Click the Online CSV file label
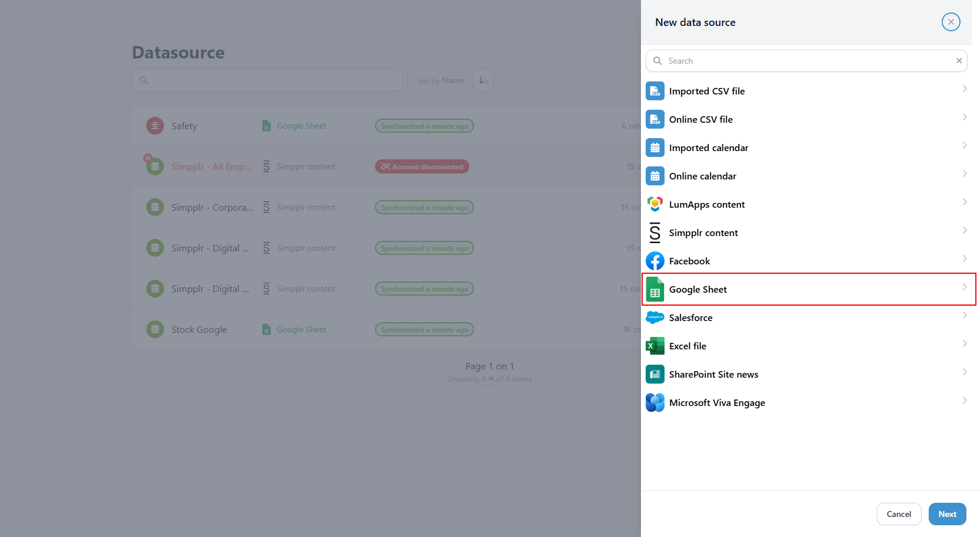This screenshot has height=537, width=980. (x=701, y=119)
